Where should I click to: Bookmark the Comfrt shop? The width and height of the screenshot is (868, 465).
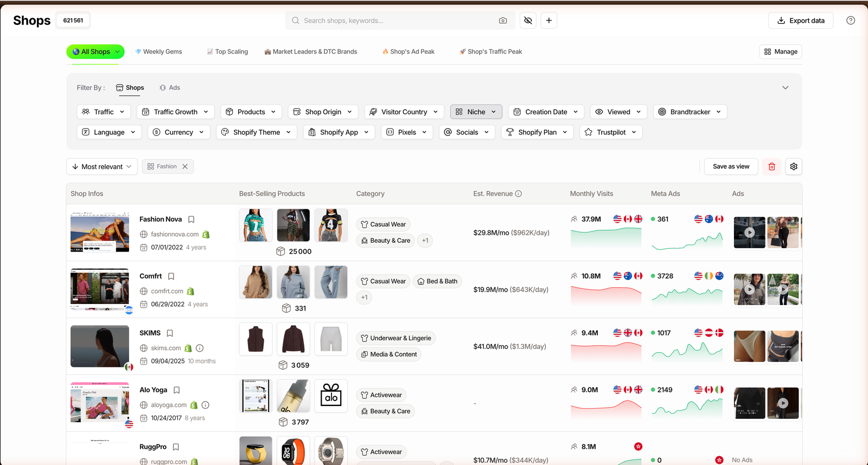[171, 276]
